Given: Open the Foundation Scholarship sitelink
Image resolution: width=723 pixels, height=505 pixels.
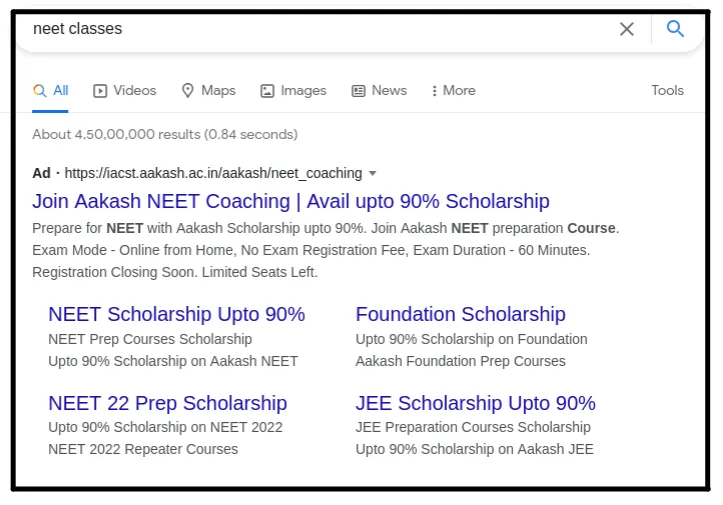Looking at the screenshot, I should [x=460, y=314].
